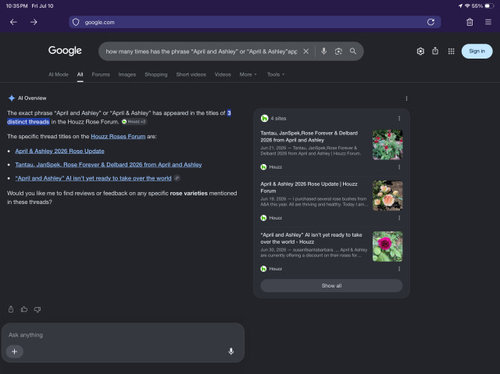Focus the Ask anything input field
Screen dimensions: 500x374
[x=123, y=335]
